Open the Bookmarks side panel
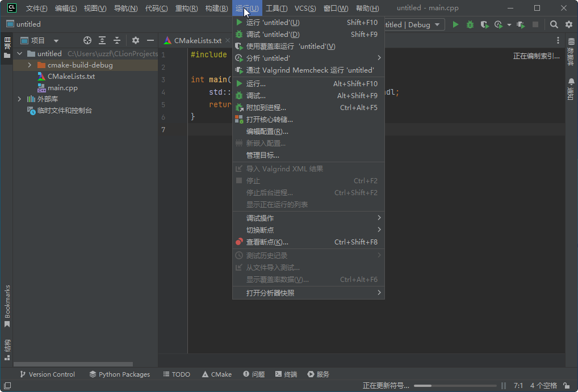 point(7,306)
